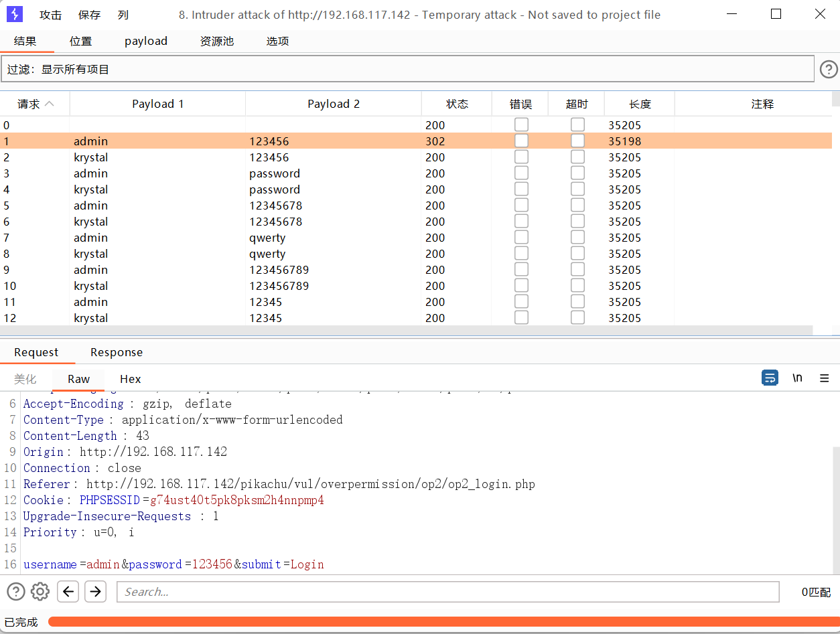Select request 9 admin 123456789 row
Image resolution: width=840 pixels, height=634 pixels.
pyautogui.click(x=416, y=270)
